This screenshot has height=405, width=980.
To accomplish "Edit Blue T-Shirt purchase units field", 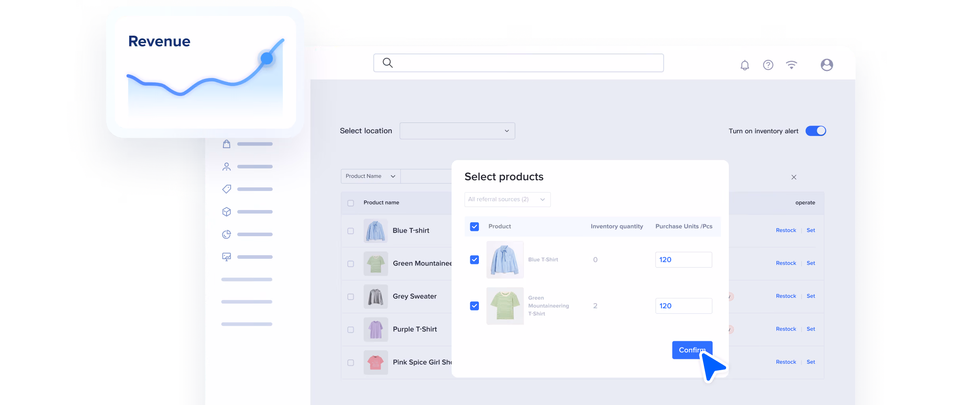I will (x=683, y=260).
